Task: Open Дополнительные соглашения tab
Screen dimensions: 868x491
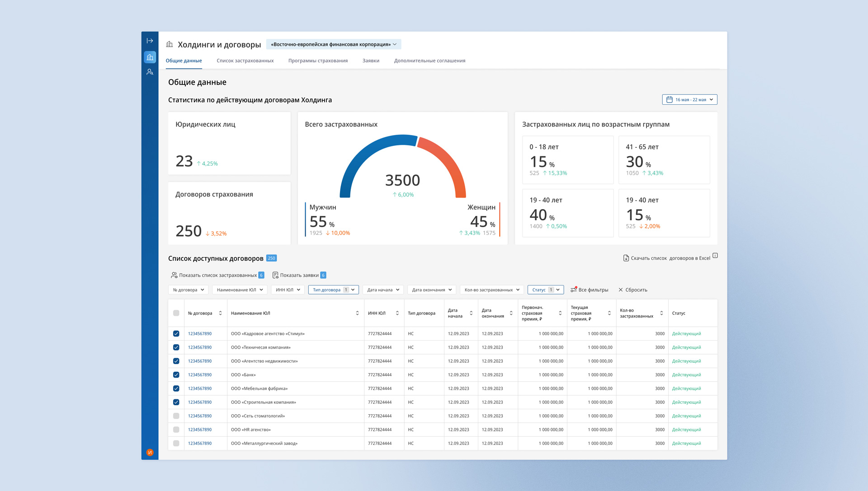Action: tap(429, 61)
